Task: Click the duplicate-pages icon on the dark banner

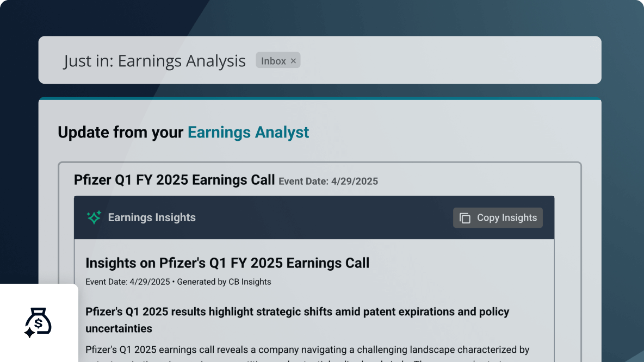Action: (465, 217)
